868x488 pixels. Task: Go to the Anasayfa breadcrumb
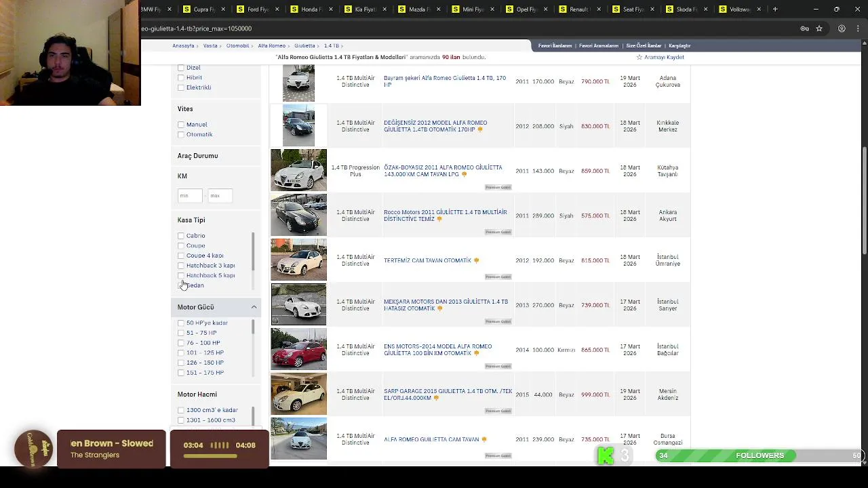point(183,45)
